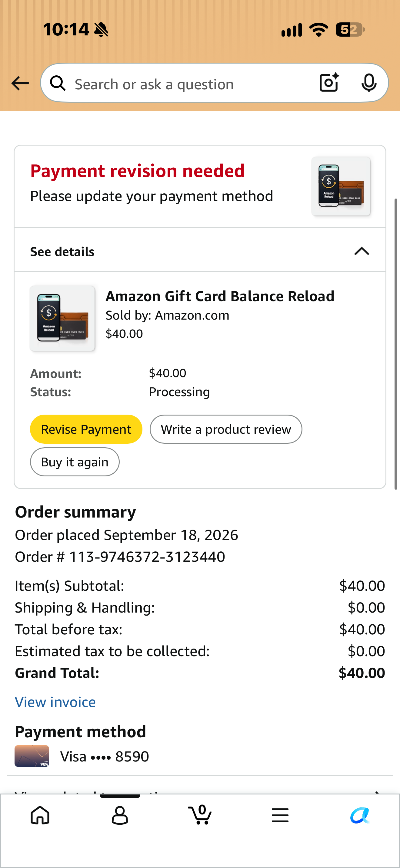Tap Write a product review
This screenshot has width=400, height=868.
click(226, 429)
